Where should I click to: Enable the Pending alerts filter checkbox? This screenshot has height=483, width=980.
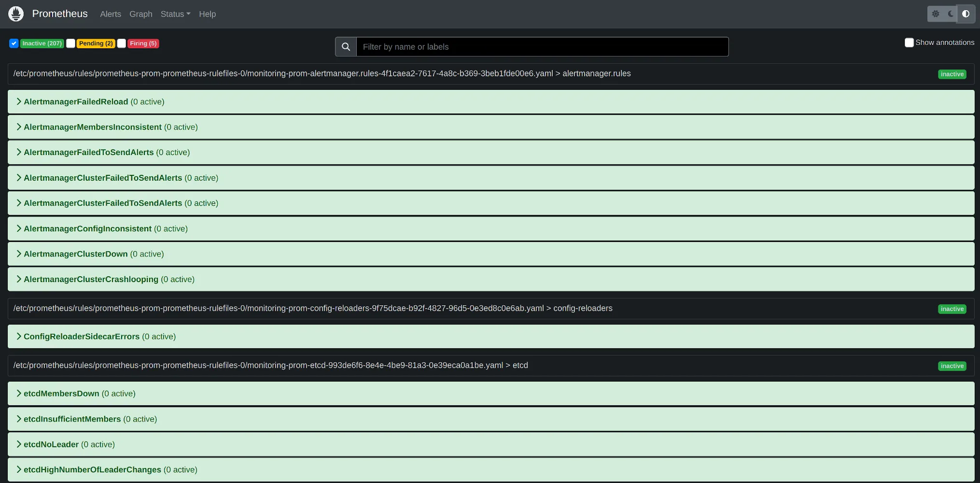[70, 43]
